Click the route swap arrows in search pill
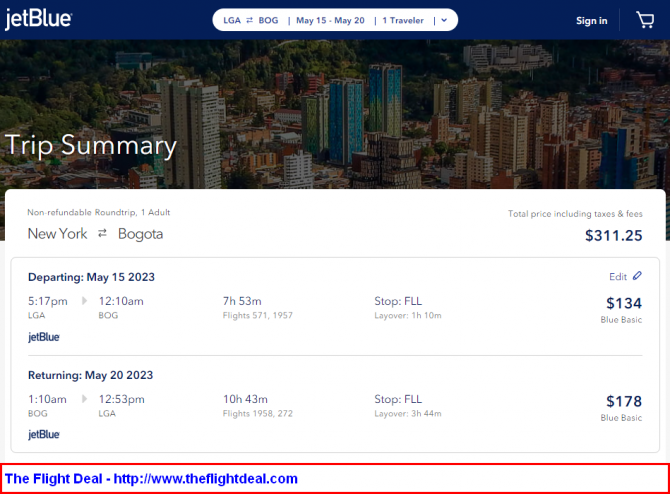670x494 pixels. pos(250,20)
